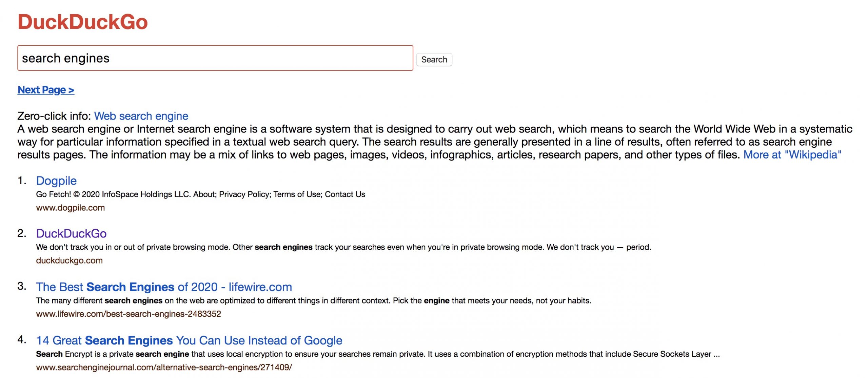Screen dimensions: 868x378
Task: Click the "Zero-click info:" label
Action: tap(54, 116)
